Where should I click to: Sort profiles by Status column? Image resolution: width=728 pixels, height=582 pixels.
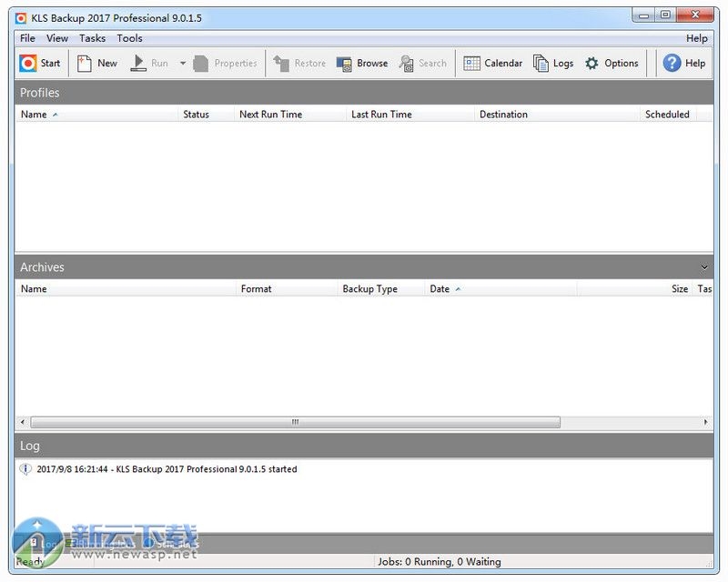(206, 115)
